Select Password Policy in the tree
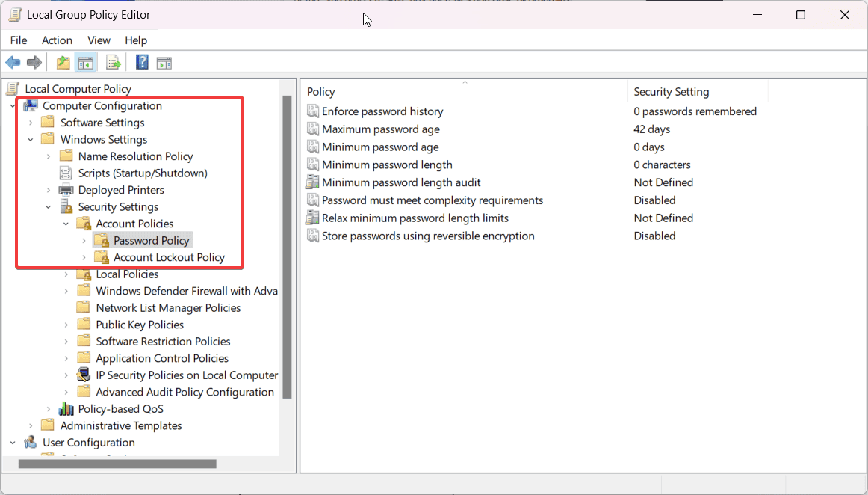Viewport: 868px width, 495px height. pos(151,241)
